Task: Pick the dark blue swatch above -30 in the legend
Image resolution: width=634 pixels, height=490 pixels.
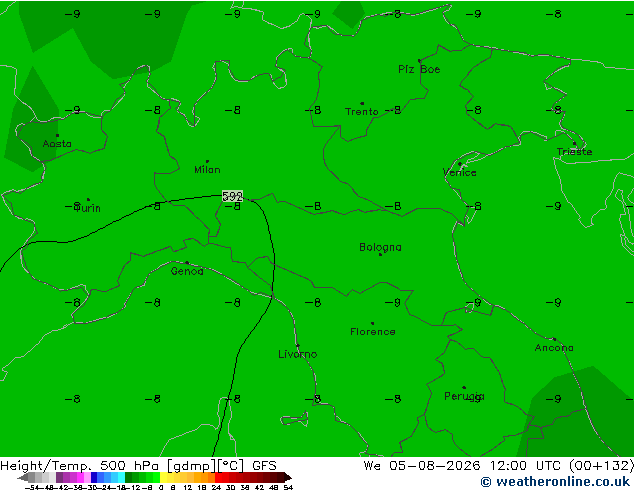Action: click(94, 477)
